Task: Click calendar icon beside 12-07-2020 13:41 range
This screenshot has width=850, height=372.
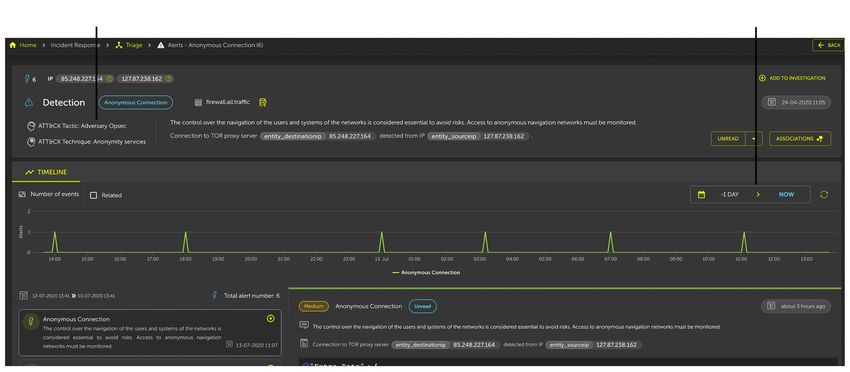Action: click(x=23, y=296)
